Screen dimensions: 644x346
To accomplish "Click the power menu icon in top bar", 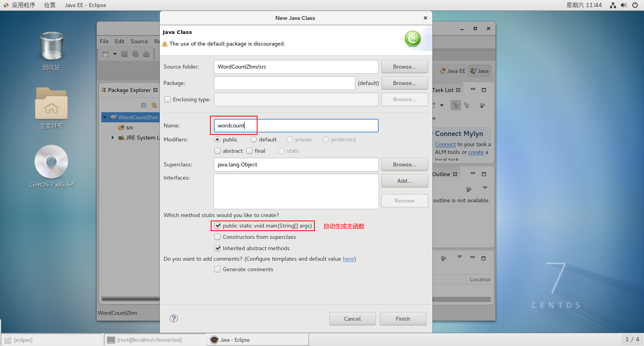I will [x=635, y=5].
